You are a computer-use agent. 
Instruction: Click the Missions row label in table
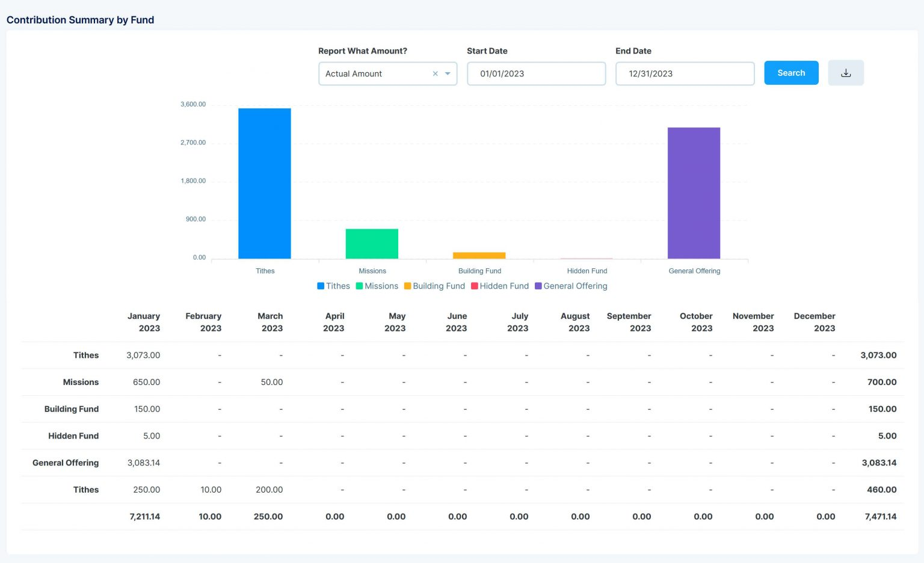point(81,383)
